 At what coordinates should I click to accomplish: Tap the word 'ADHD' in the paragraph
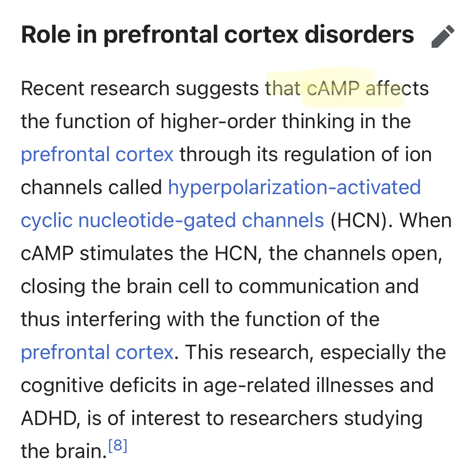(x=49, y=418)
